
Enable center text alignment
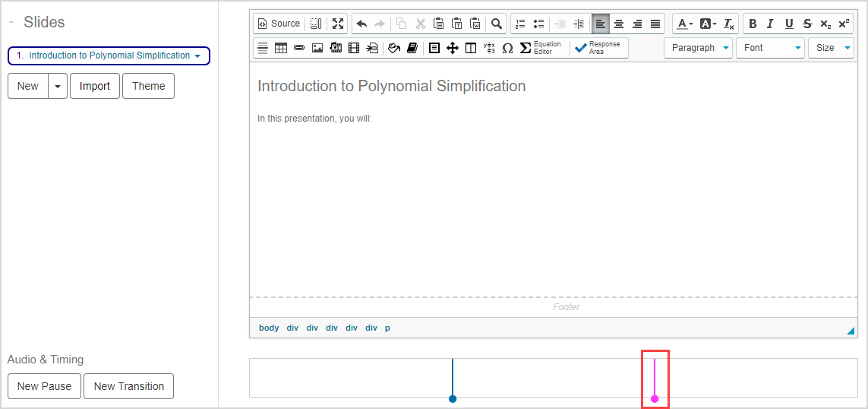point(619,24)
